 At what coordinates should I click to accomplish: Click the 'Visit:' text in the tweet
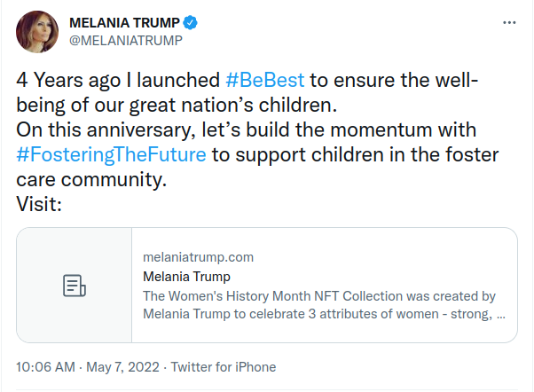click(39, 204)
